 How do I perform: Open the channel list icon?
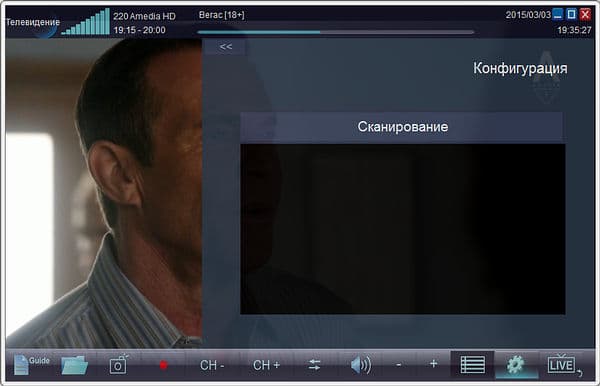coord(473,365)
